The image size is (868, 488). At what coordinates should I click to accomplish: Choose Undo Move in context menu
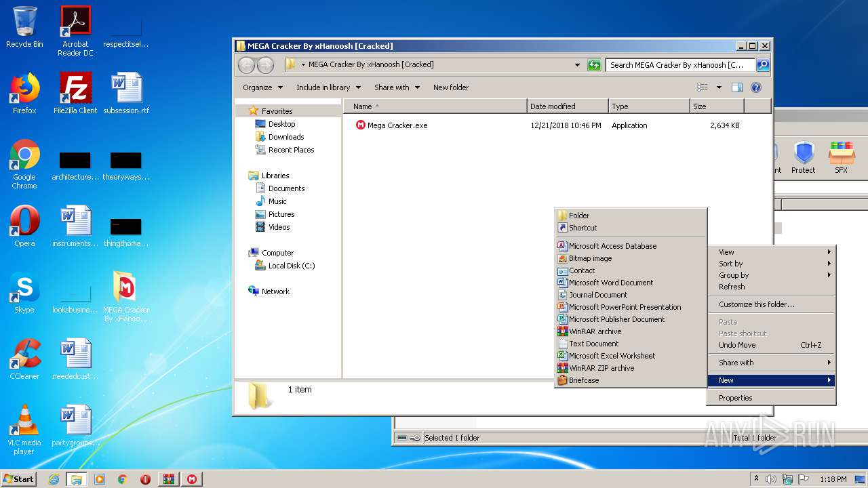pyautogui.click(x=772, y=345)
